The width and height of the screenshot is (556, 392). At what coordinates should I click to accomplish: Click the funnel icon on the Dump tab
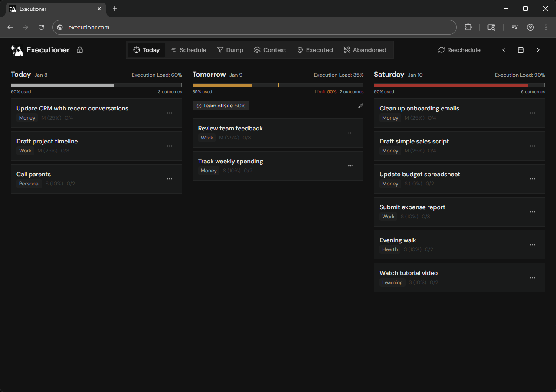click(220, 50)
